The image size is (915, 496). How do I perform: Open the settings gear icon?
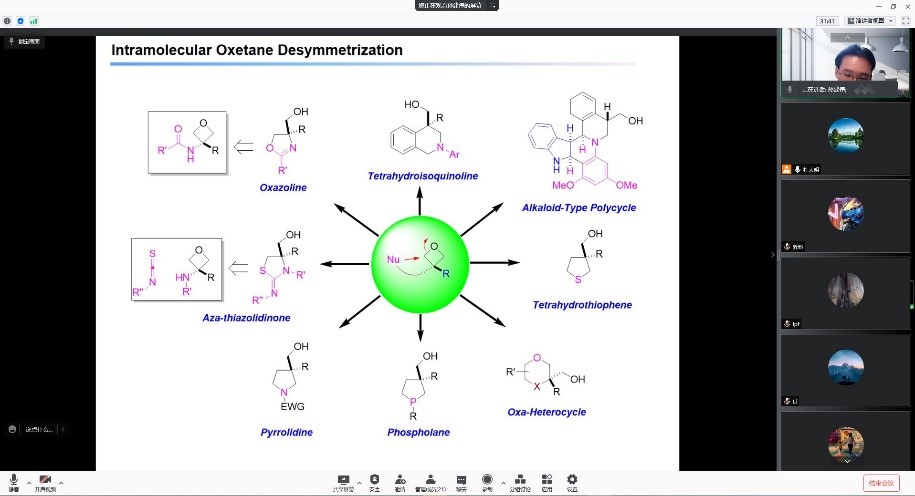573,481
